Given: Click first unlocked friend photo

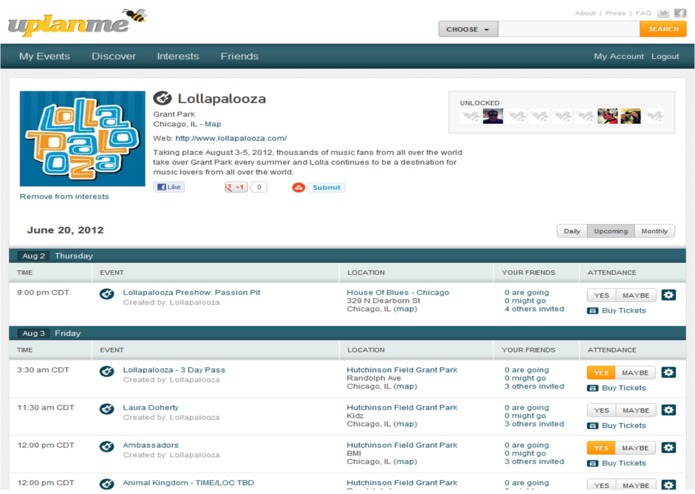Looking at the screenshot, I should (x=493, y=116).
